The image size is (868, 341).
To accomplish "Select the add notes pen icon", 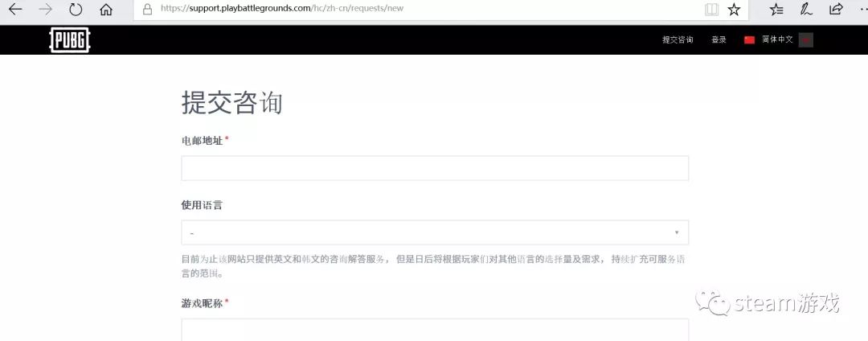I will coord(806,9).
